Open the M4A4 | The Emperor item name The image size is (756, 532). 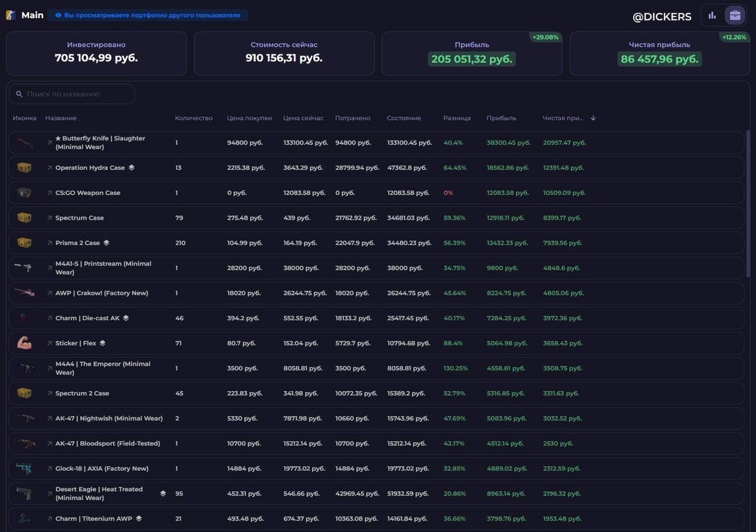click(103, 368)
